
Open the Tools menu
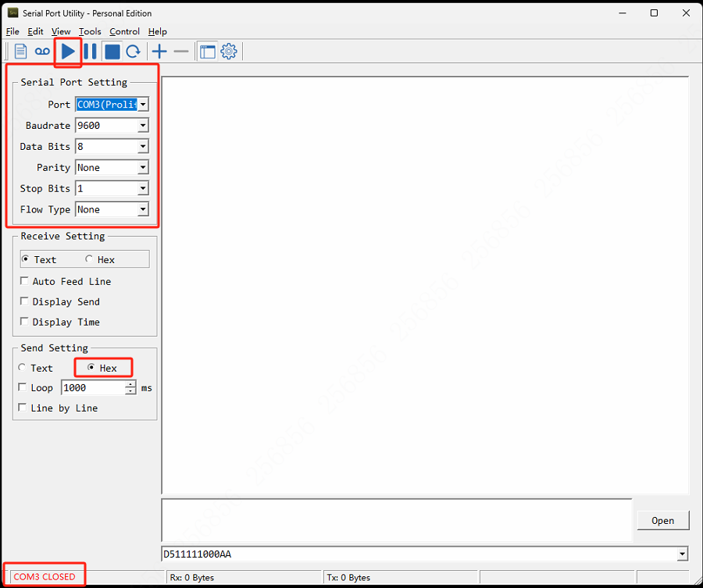tap(90, 31)
